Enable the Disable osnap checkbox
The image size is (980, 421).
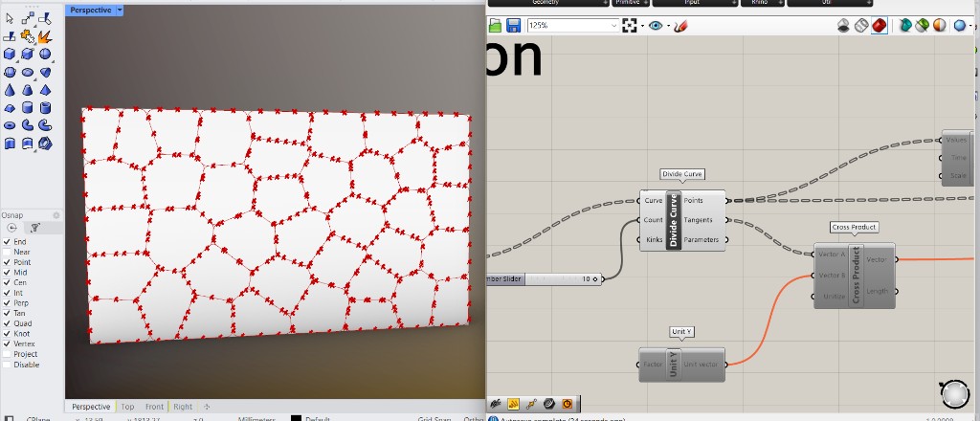click(x=7, y=365)
